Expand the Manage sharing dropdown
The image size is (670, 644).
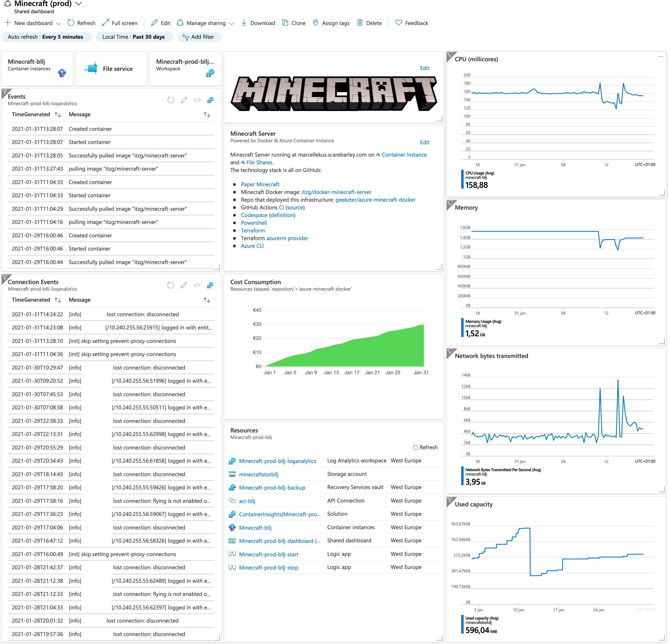[x=231, y=24]
